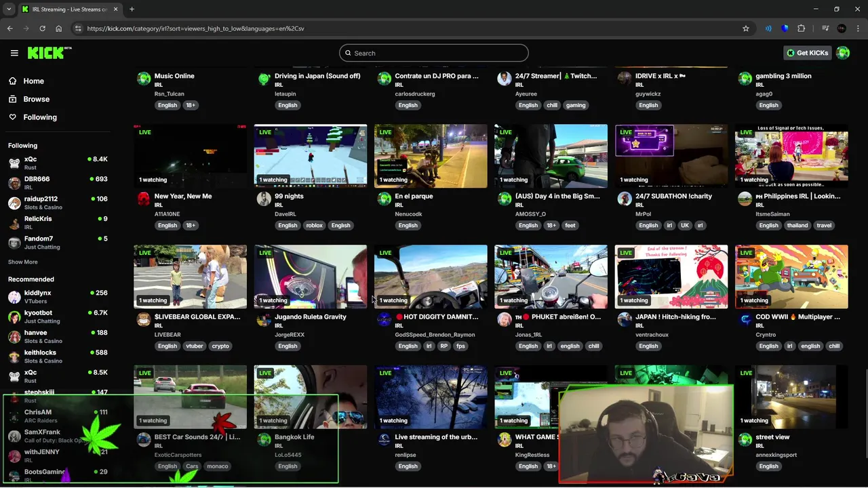Bookmark this page with the star icon
This screenshot has height=488, width=868.
point(746,28)
